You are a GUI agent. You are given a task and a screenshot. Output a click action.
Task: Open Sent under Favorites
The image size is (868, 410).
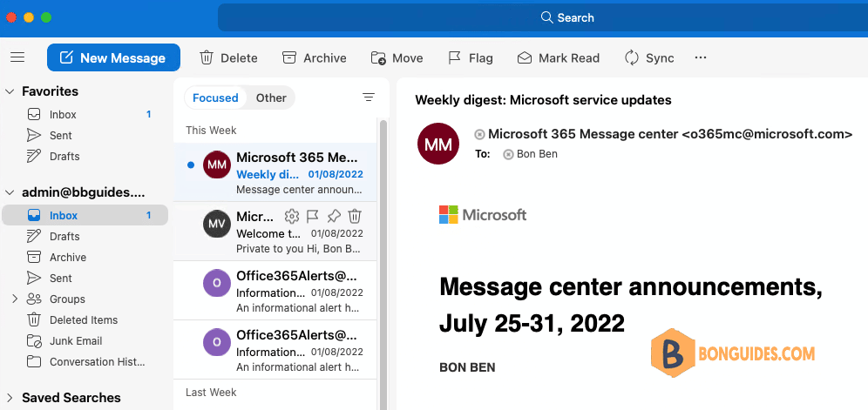pos(85,136)
